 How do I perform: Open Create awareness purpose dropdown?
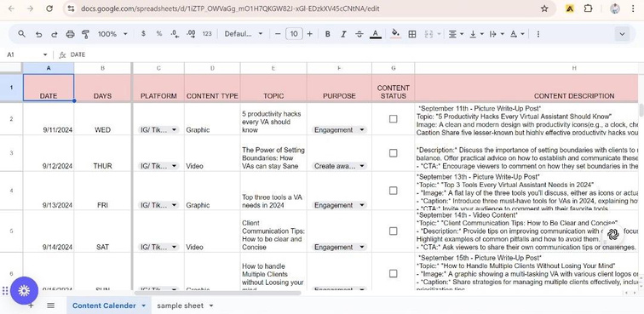click(339, 166)
